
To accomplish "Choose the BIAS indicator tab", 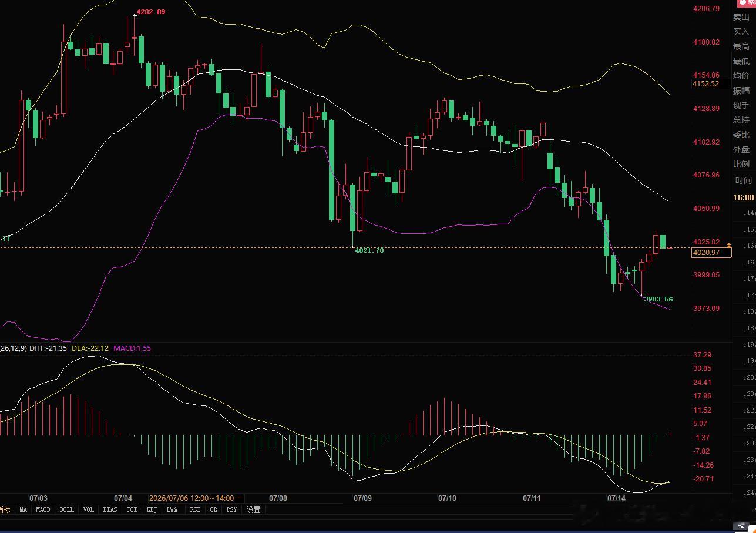I will point(110,509).
